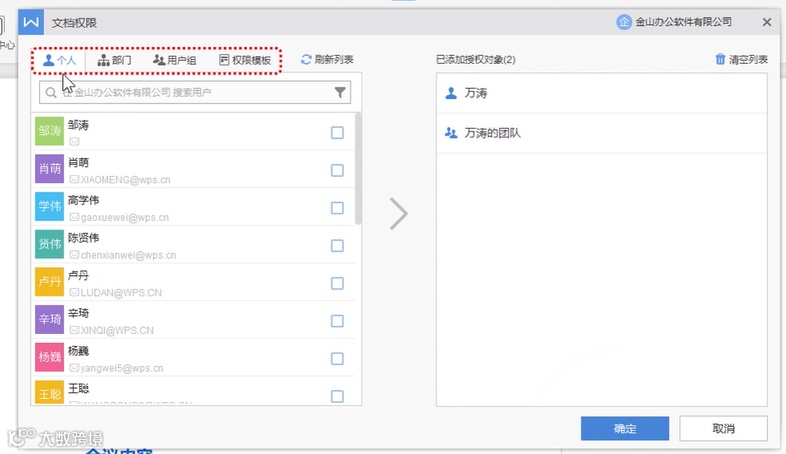
Task: Open the 用户组 tab
Action: (174, 61)
